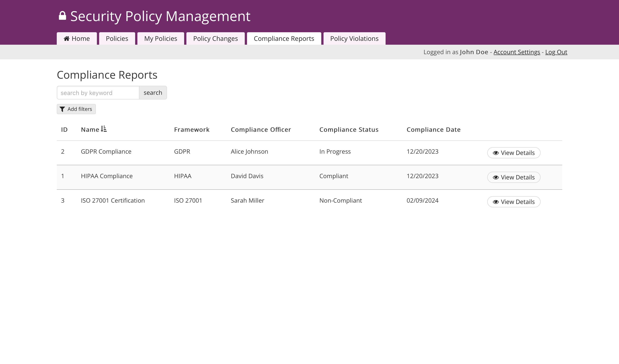Screen dimensions: 619x364
Task: Click the funnel icon on Add filters
Action: 62,109
